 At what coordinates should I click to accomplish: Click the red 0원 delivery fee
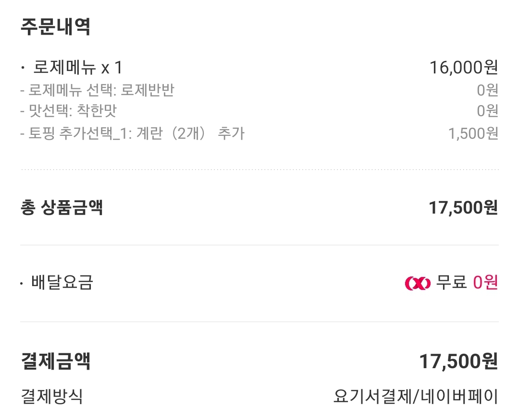pyautogui.click(x=485, y=282)
